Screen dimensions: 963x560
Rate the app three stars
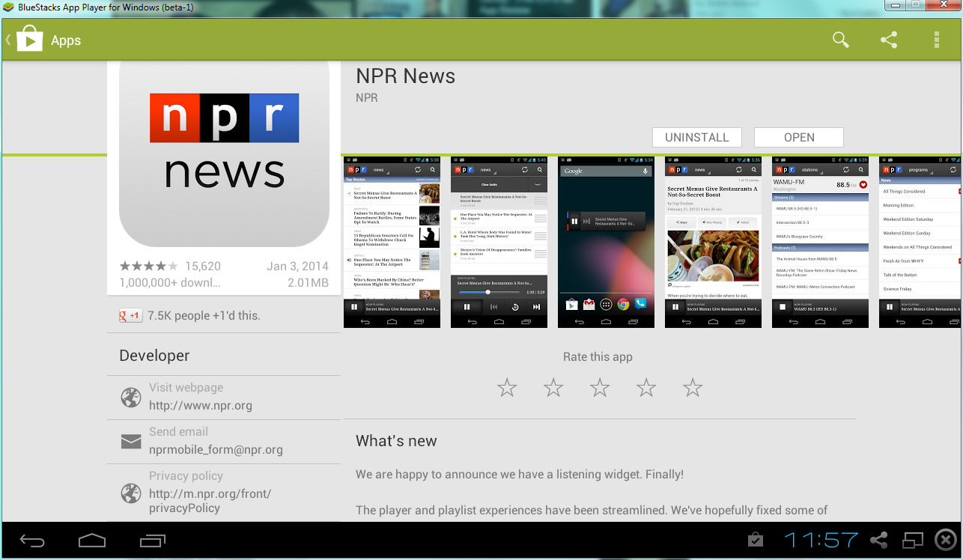click(600, 388)
